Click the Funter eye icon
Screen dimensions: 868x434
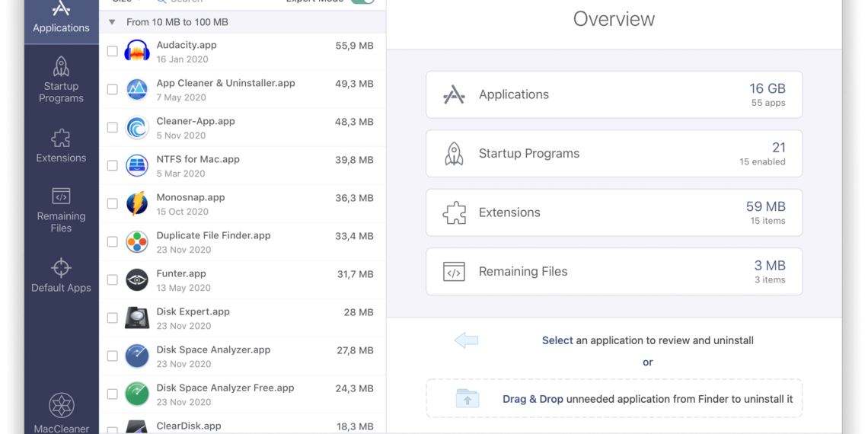click(137, 279)
